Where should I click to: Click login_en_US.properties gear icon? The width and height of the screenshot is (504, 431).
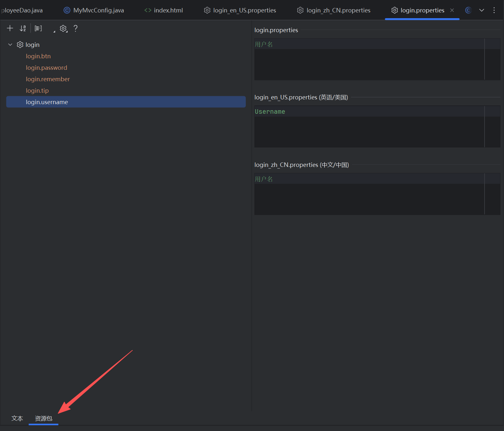coord(207,10)
